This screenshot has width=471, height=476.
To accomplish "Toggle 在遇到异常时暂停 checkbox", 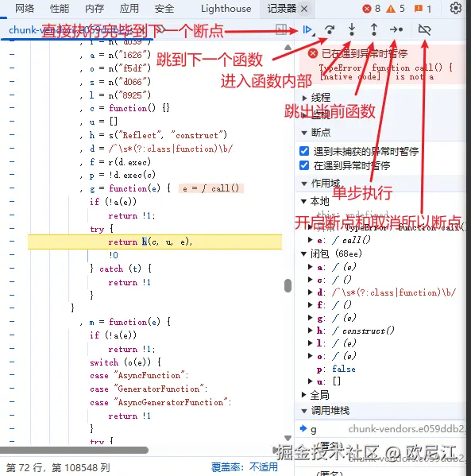I will [x=304, y=165].
